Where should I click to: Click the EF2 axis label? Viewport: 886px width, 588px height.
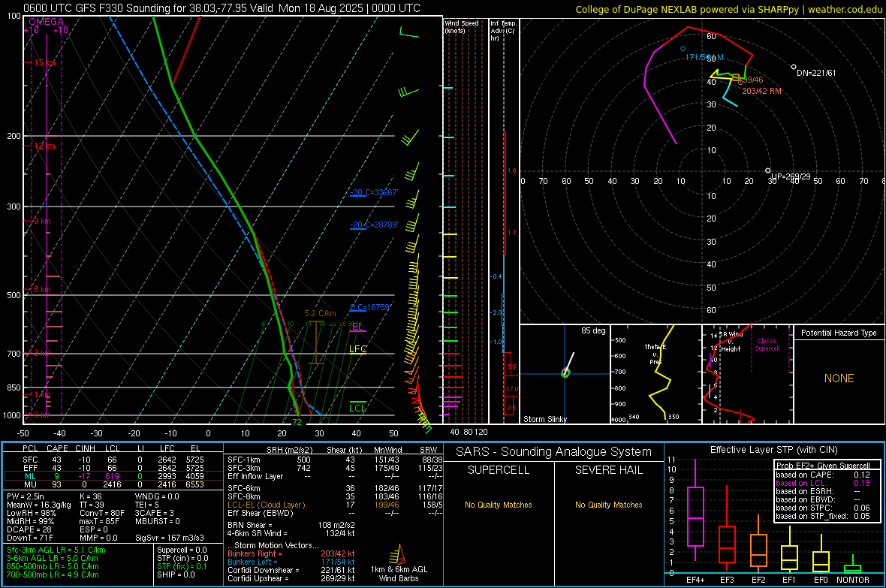tap(758, 580)
